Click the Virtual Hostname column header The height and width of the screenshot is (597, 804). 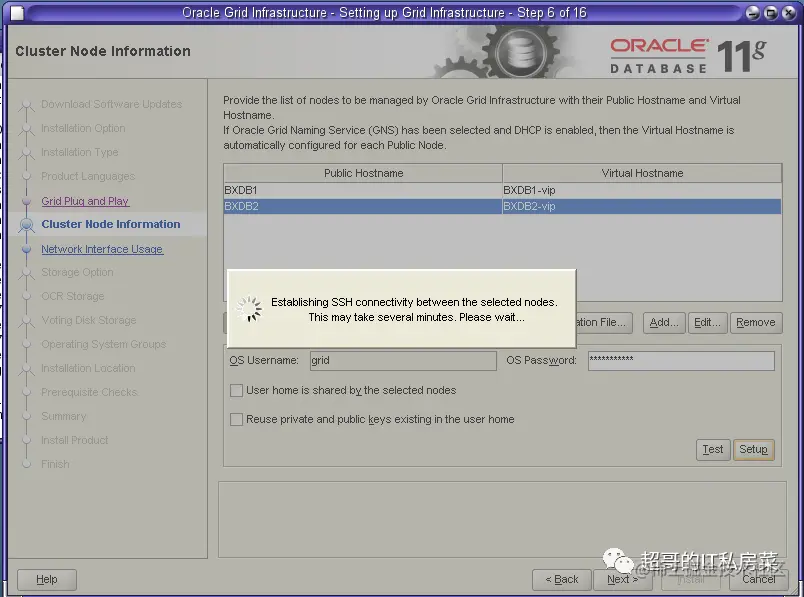click(x=642, y=173)
